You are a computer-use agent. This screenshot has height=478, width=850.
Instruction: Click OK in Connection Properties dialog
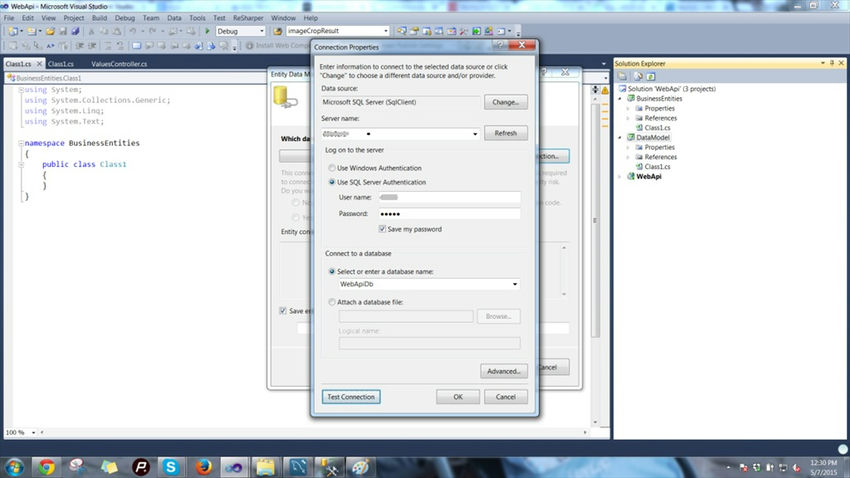pos(458,397)
